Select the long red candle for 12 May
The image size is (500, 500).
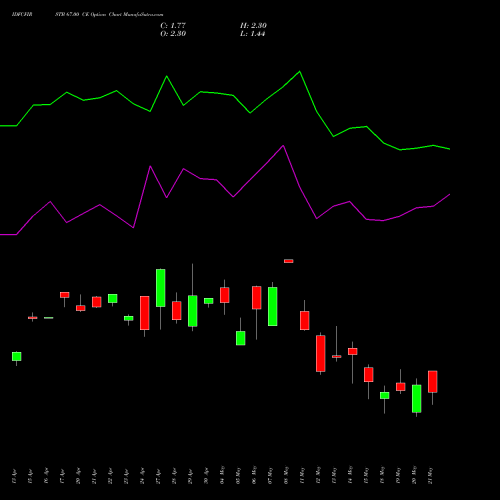tap(321, 353)
